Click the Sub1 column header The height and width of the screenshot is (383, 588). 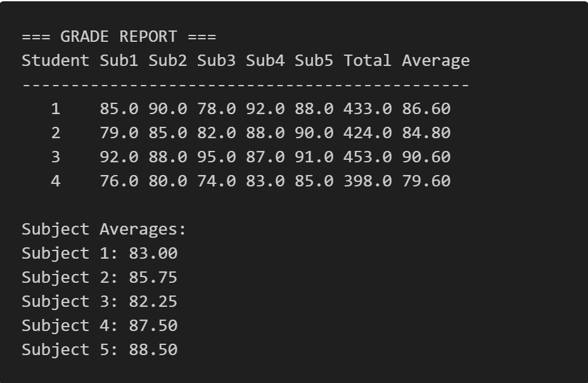pyautogui.click(x=118, y=61)
